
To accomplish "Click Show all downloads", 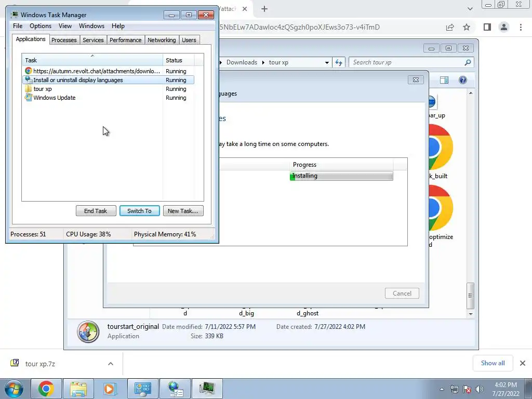I will click(493, 363).
